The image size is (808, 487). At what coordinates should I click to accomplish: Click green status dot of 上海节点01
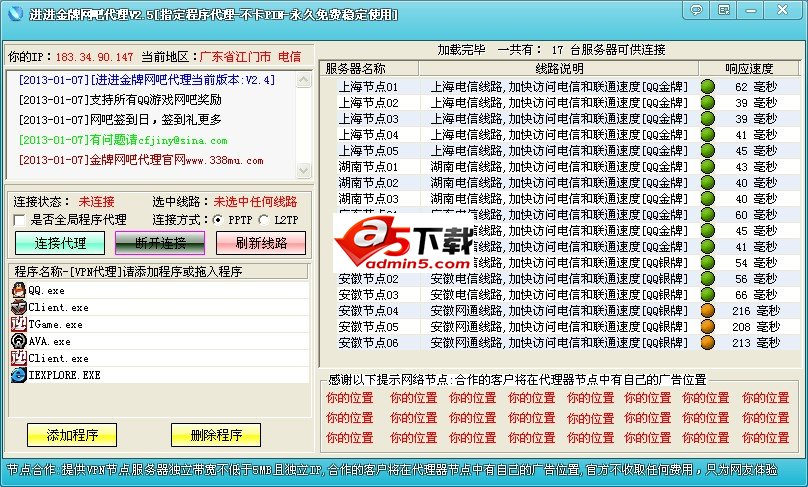[708, 87]
